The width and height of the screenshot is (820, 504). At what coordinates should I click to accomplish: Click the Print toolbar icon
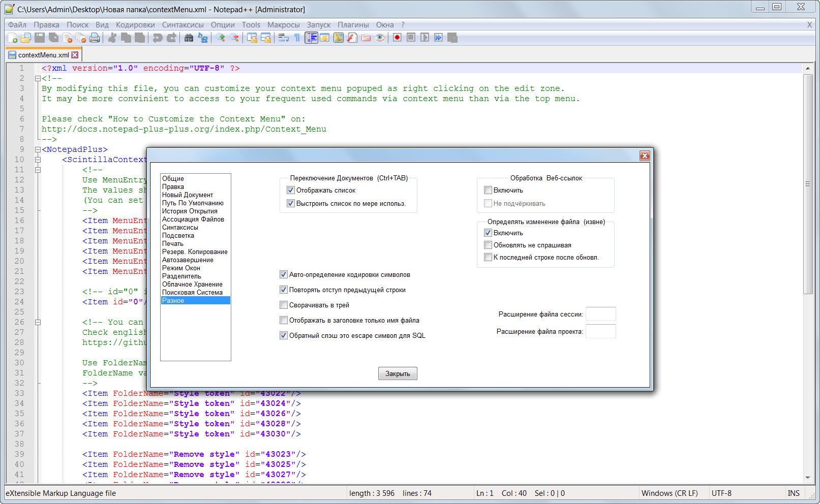click(x=95, y=38)
